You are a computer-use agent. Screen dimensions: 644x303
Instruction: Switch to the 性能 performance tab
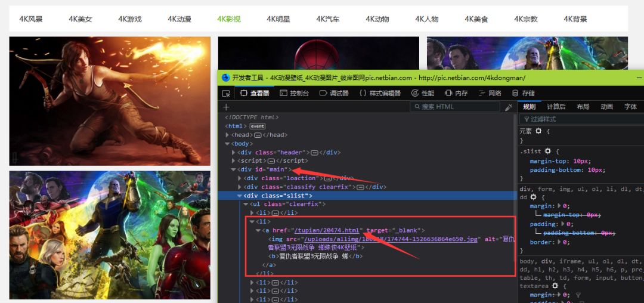click(423, 93)
